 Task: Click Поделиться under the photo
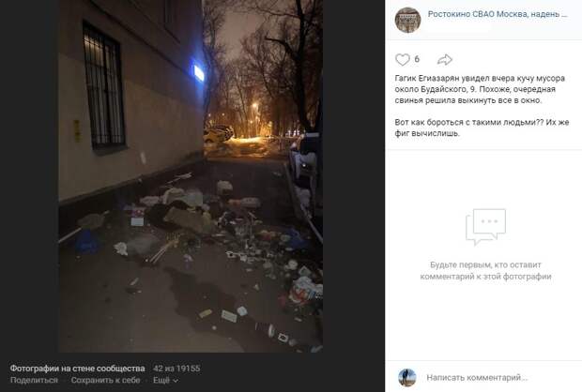pos(34,380)
